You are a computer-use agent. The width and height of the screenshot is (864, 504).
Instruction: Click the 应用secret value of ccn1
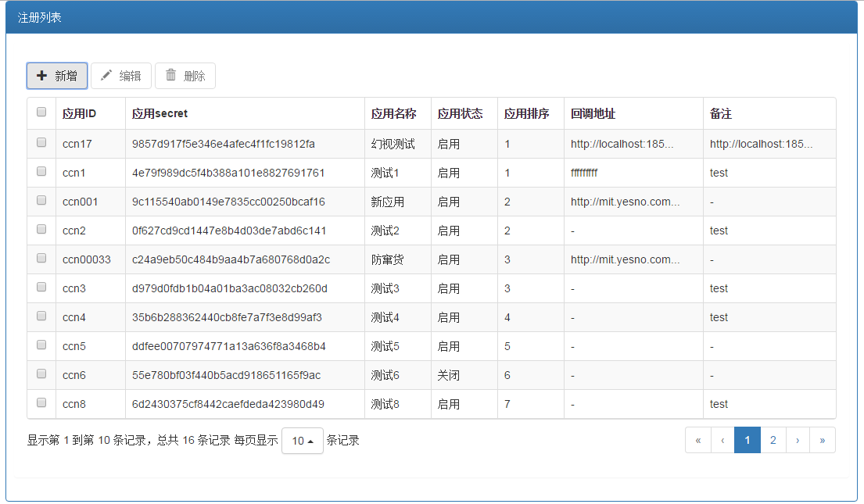(228, 173)
